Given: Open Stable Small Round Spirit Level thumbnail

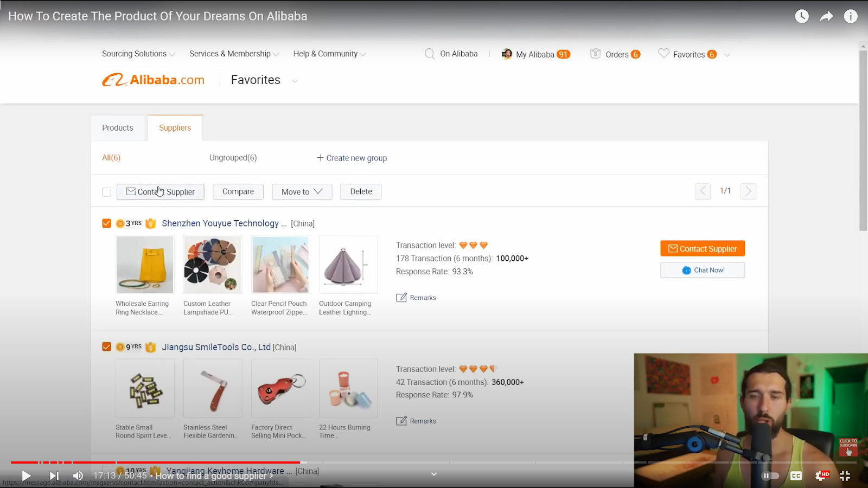Looking at the screenshot, I should (x=145, y=388).
